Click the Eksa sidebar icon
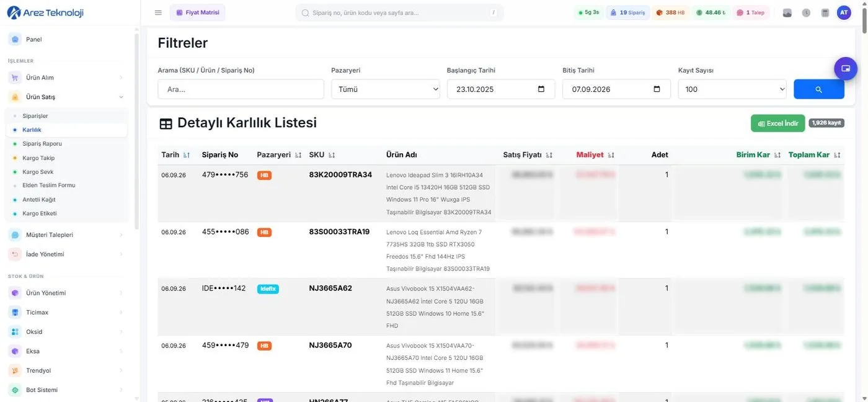Viewport: 868px width, 402px height. [x=15, y=351]
